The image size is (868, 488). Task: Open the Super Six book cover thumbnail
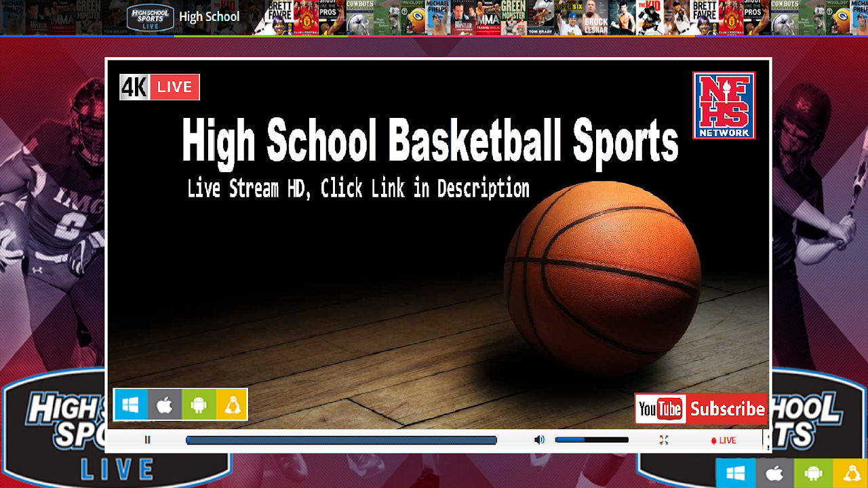[x=569, y=18]
